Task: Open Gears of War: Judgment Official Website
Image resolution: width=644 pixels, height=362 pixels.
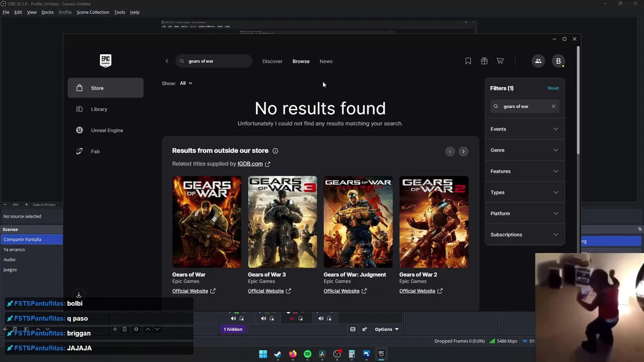Action: (x=345, y=291)
